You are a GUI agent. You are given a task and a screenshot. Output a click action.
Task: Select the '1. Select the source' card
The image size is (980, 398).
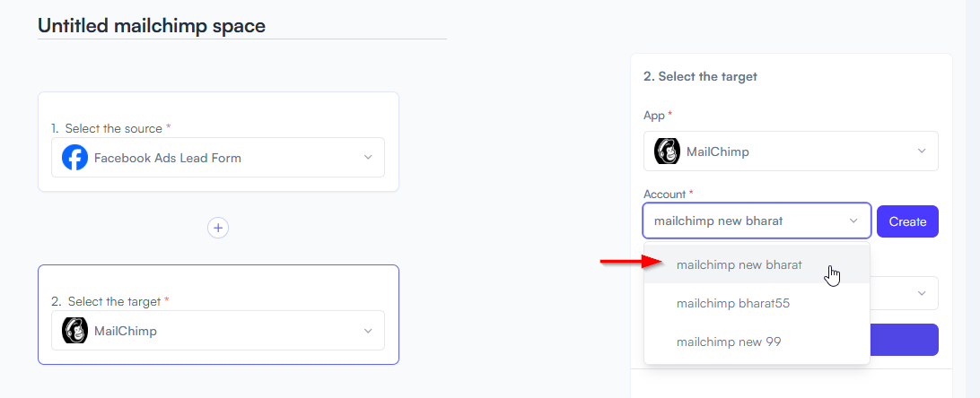pyautogui.click(x=218, y=142)
